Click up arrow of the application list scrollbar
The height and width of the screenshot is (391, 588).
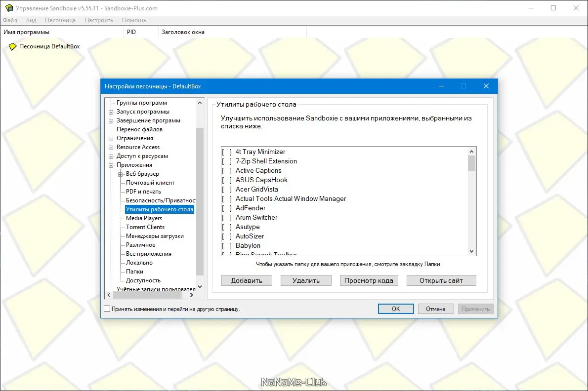point(471,151)
